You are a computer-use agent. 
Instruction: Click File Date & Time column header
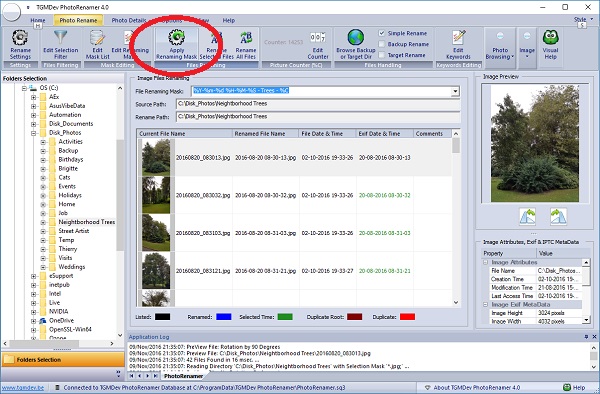coord(327,134)
